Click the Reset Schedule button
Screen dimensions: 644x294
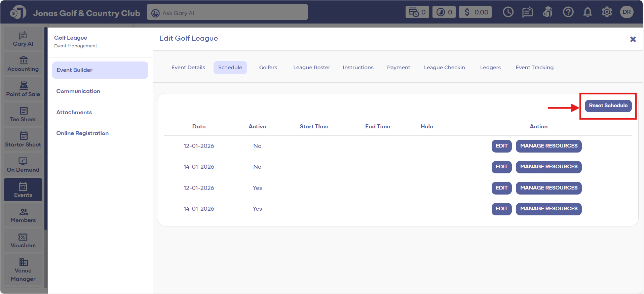coord(608,106)
